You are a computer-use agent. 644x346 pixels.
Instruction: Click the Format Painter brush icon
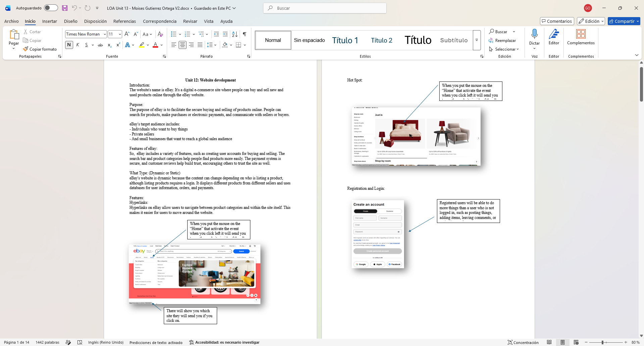point(26,49)
